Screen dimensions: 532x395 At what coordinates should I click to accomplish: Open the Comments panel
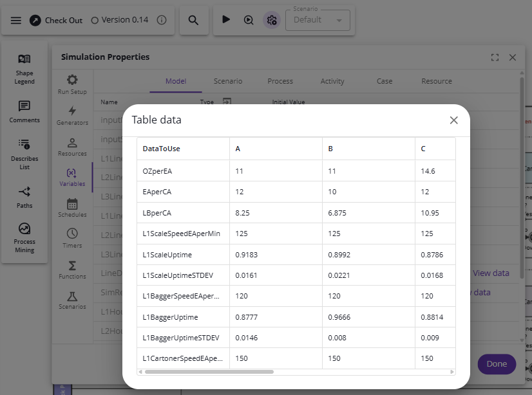[24, 111]
